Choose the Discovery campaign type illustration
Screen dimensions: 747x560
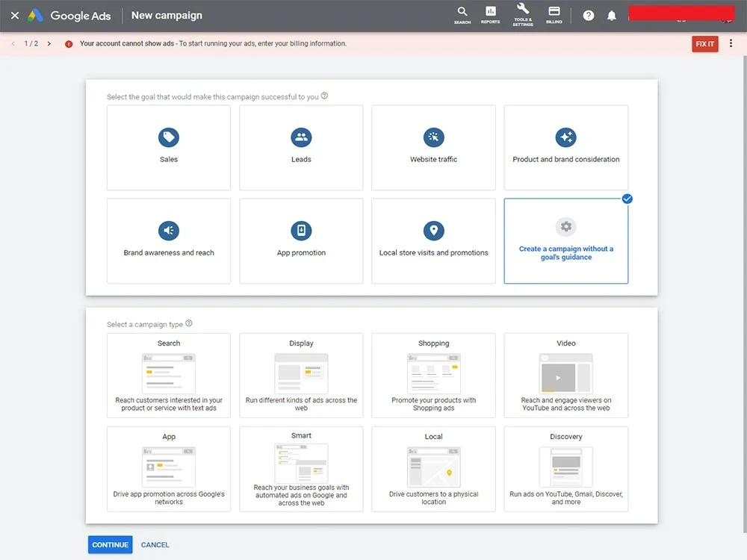click(566, 467)
